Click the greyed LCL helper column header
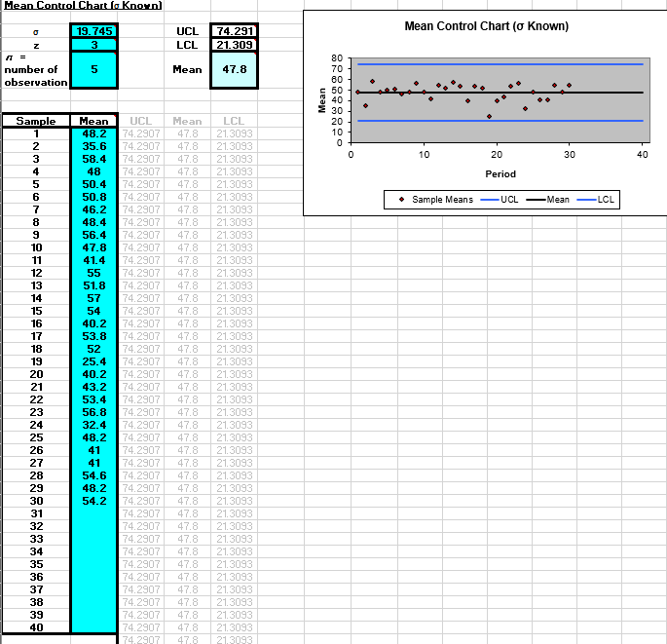 234,121
